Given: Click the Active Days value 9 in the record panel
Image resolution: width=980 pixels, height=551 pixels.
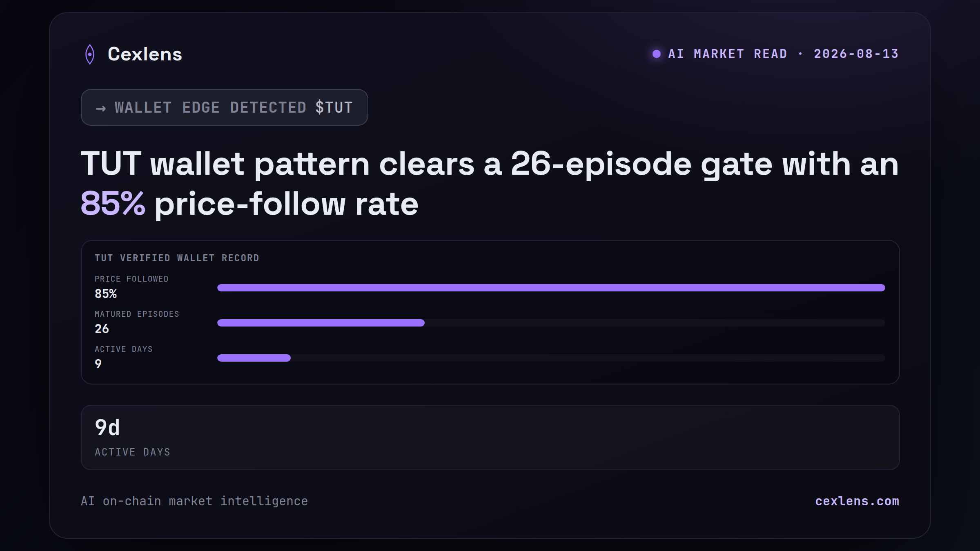Looking at the screenshot, I should point(98,364).
